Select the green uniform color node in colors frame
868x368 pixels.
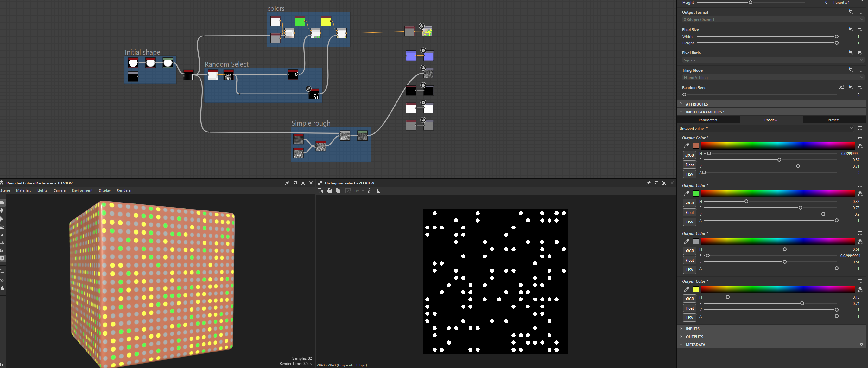[x=300, y=21]
